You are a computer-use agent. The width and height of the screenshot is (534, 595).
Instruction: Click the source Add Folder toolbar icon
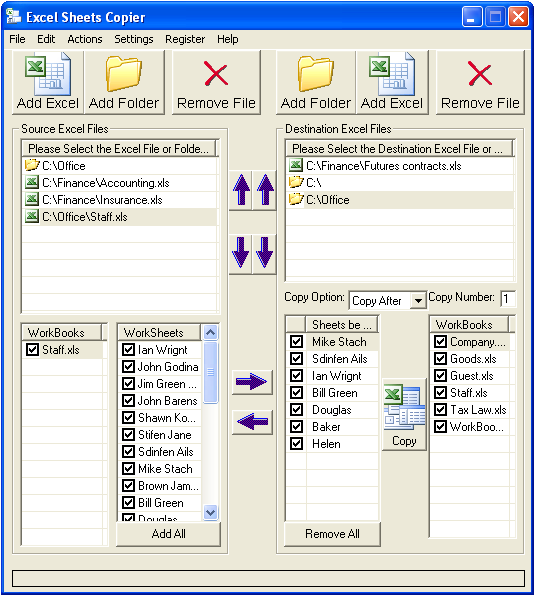pos(124,82)
